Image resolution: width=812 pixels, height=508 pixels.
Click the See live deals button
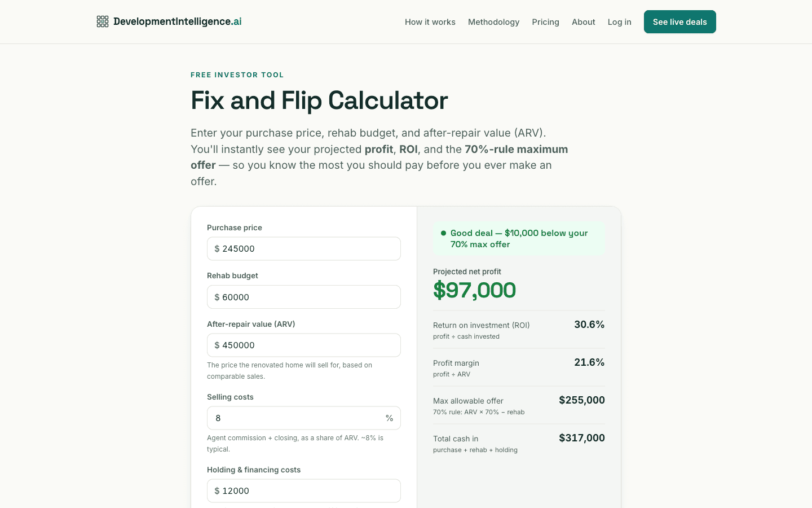coord(680,22)
